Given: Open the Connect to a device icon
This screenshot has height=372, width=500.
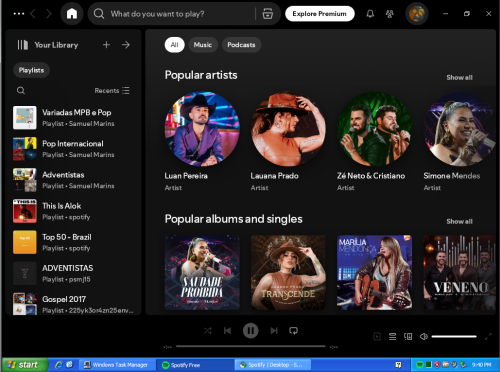Looking at the screenshot, I should pyautogui.click(x=408, y=337).
